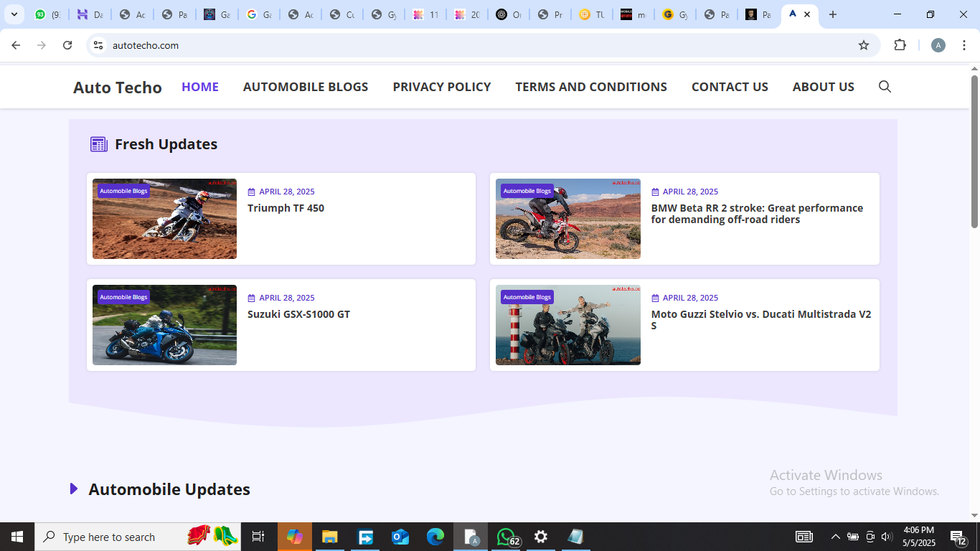Viewport: 980px width, 551px height.
Task: Close the active Auto Techo tab
Action: pyautogui.click(x=807, y=14)
